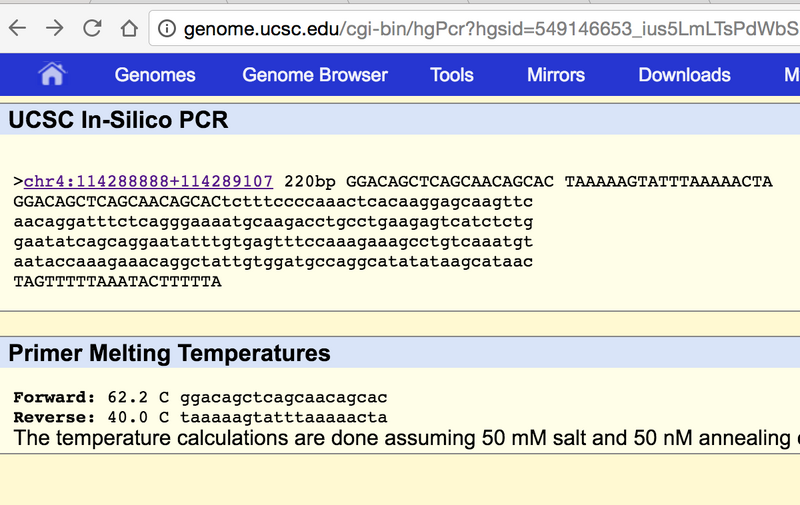Open the Genome Browser menu

(x=315, y=75)
